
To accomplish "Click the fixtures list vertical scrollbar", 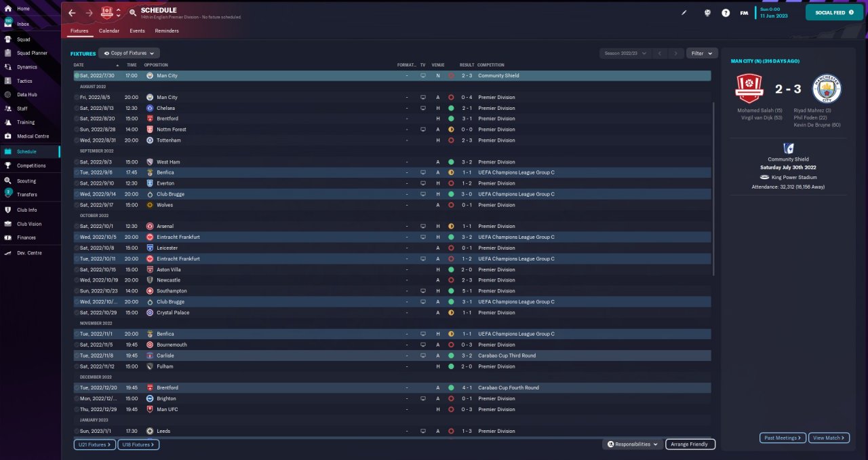I will (x=713, y=189).
